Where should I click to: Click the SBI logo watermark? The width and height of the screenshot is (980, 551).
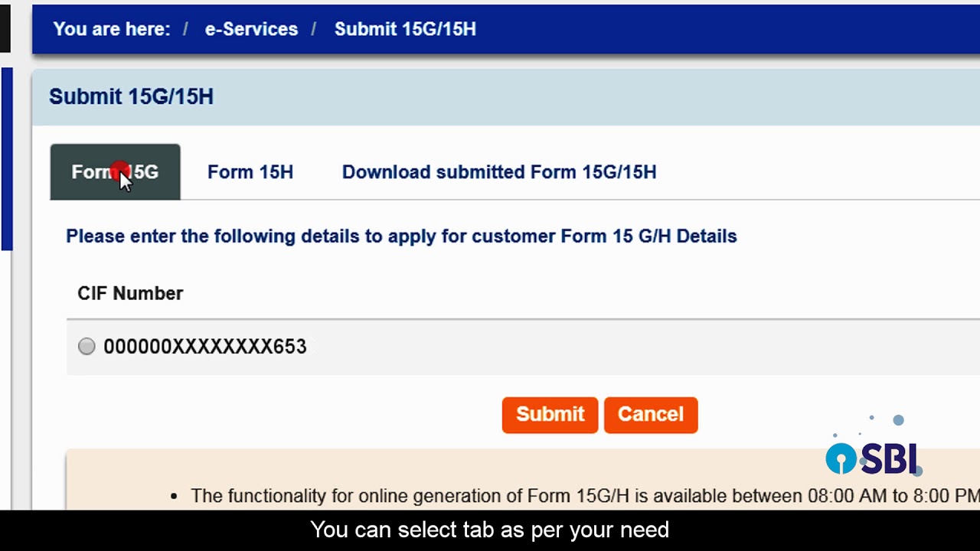[873, 458]
